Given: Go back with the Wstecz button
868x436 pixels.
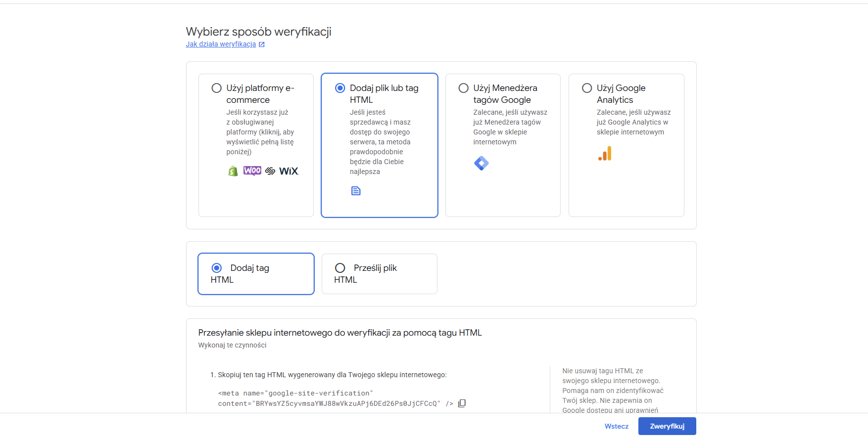Looking at the screenshot, I should (x=617, y=426).
